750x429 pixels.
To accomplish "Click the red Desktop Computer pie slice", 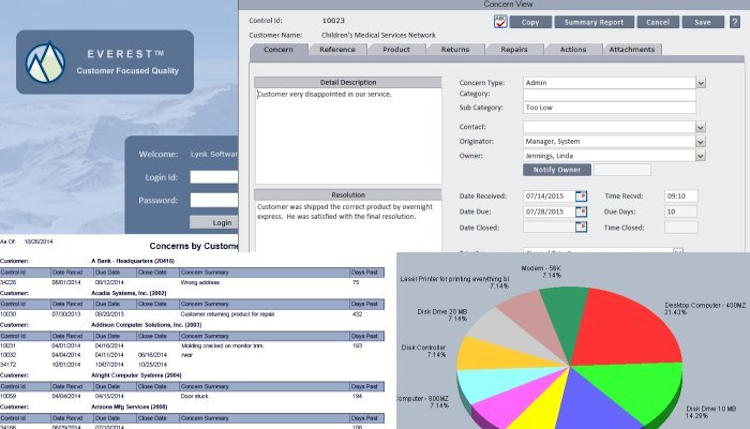I will (627, 330).
